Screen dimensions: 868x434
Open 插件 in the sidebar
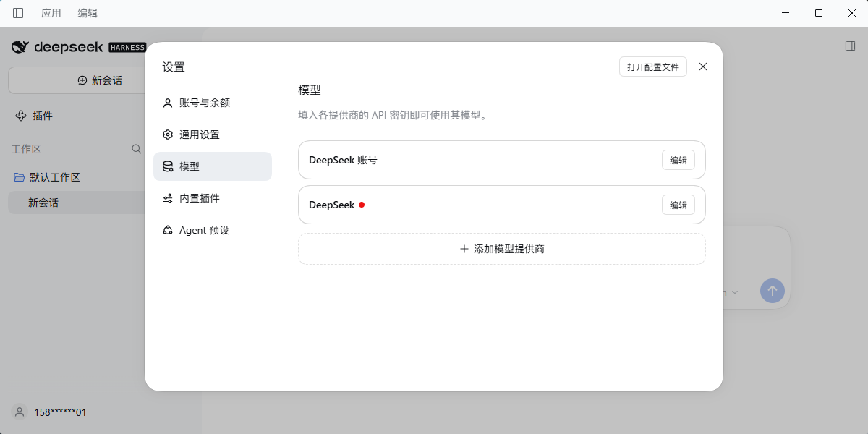click(34, 116)
